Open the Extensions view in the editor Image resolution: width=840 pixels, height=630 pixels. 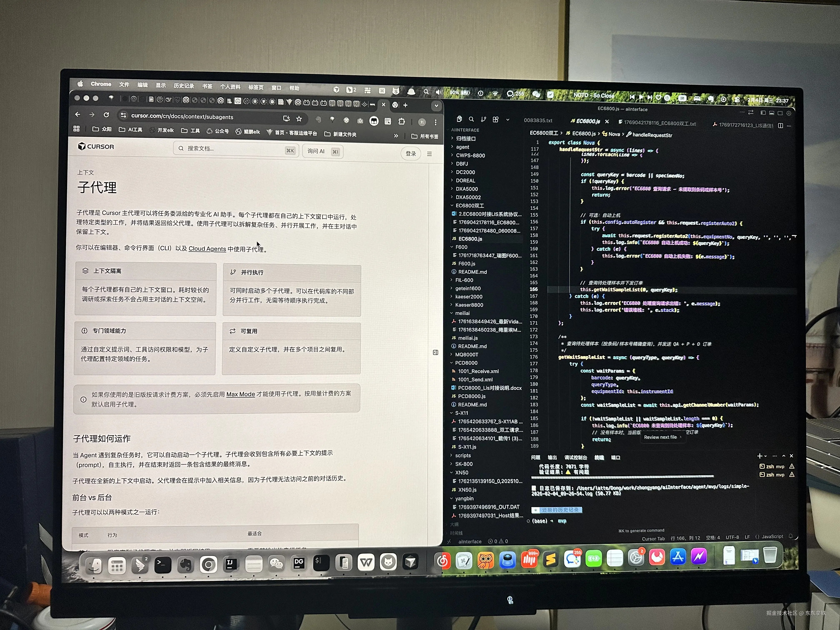(x=496, y=120)
